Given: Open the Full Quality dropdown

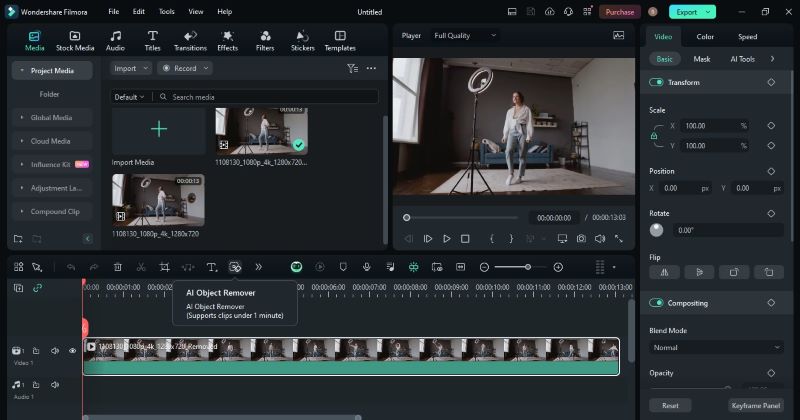Looking at the screenshot, I should (x=465, y=36).
